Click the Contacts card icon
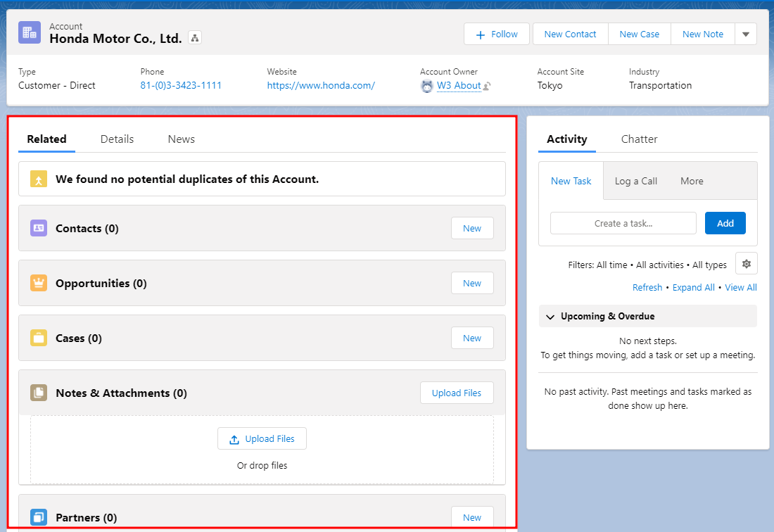The height and width of the screenshot is (532, 774). (x=39, y=228)
